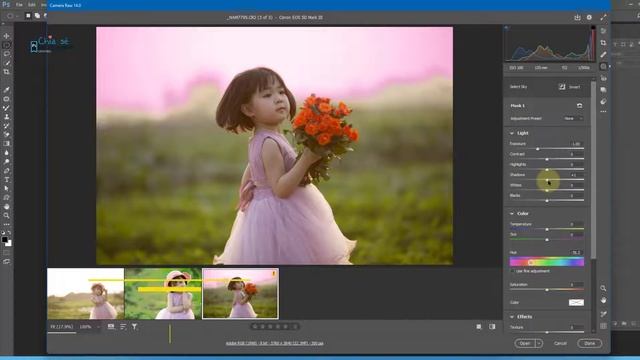The height and width of the screenshot is (360, 640).
Task: Select the Camera Raw Hand tool
Action: click(x=603, y=300)
